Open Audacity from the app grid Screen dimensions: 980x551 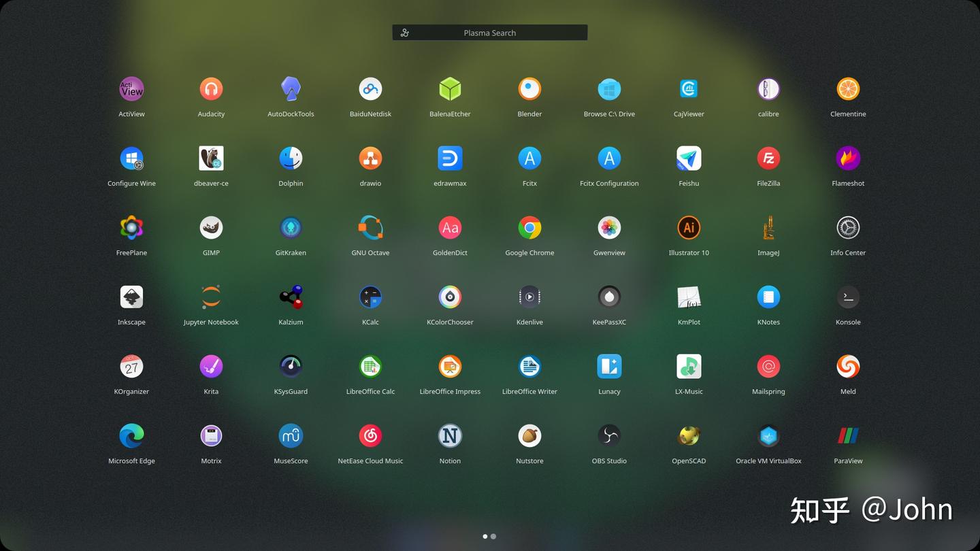pyautogui.click(x=211, y=89)
